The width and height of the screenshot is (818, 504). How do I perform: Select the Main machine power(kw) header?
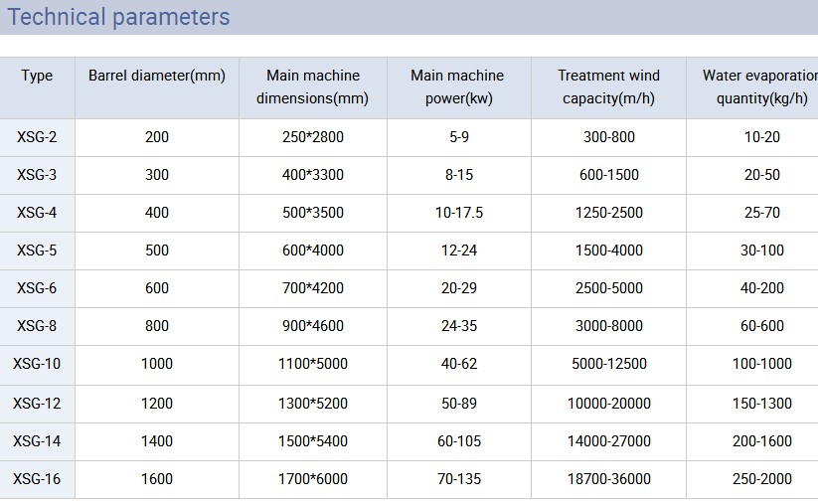point(457,86)
